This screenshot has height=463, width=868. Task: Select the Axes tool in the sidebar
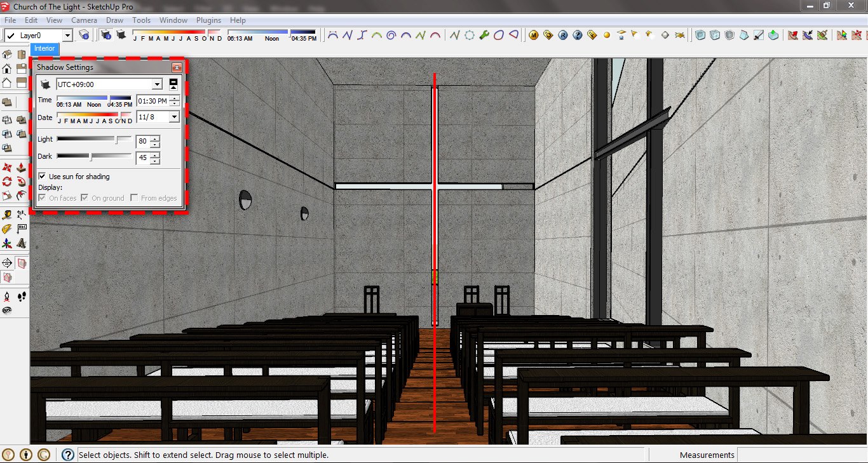tap(6, 243)
